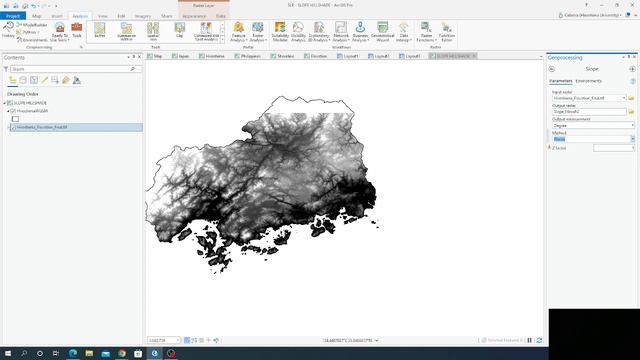This screenshot has width=640, height=360.
Task: Open the Raster Functions menu
Action: [x=426, y=32]
